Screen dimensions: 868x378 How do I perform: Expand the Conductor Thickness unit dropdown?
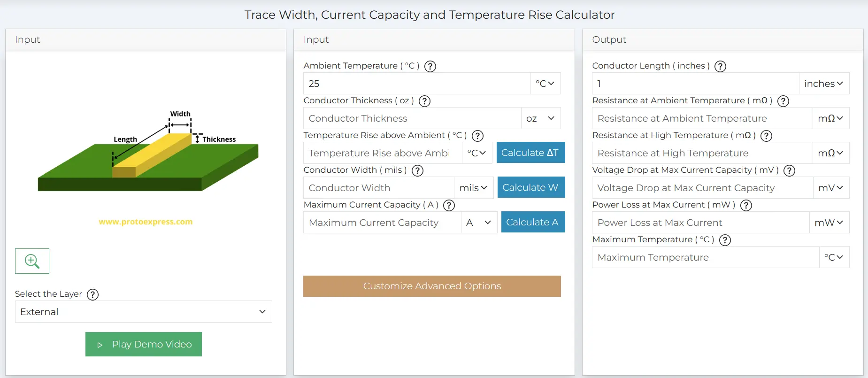pyautogui.click(x=541, y=118)
